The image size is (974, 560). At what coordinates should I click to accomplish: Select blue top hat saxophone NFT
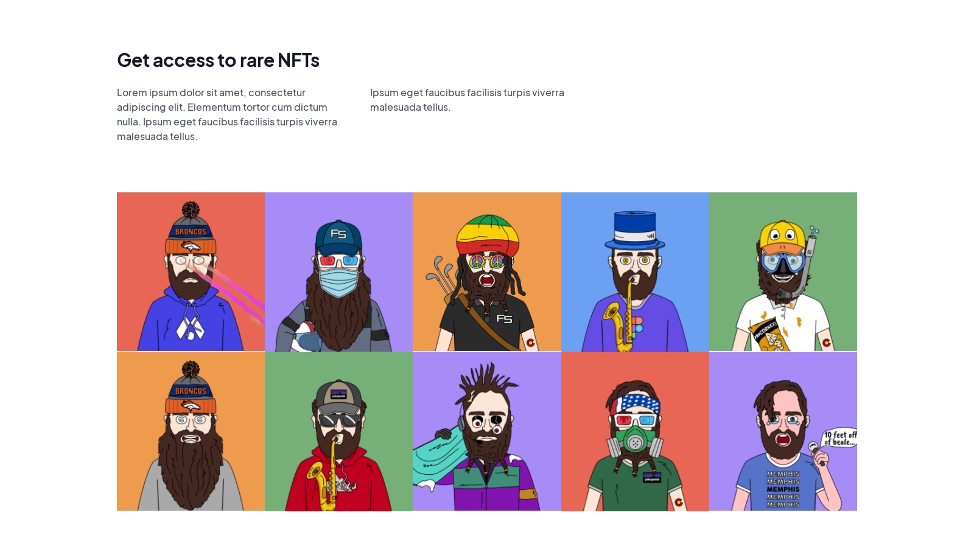click(x=635, y=272)
